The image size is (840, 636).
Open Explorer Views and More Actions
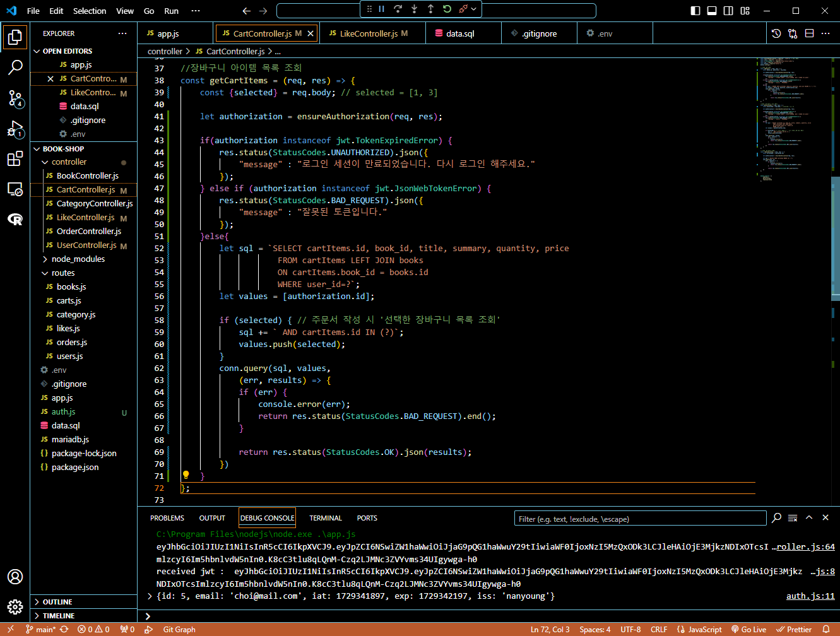[122, 33]
